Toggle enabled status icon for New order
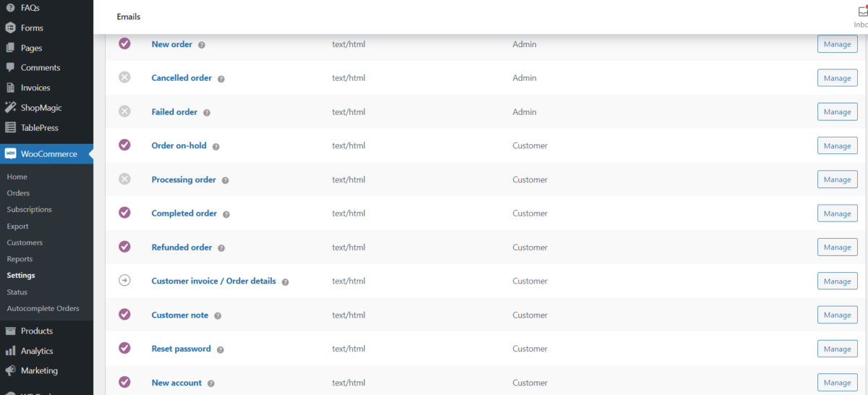Image resolution: width=868 pixels, height=395 pixels. click(x=124, y=43)
